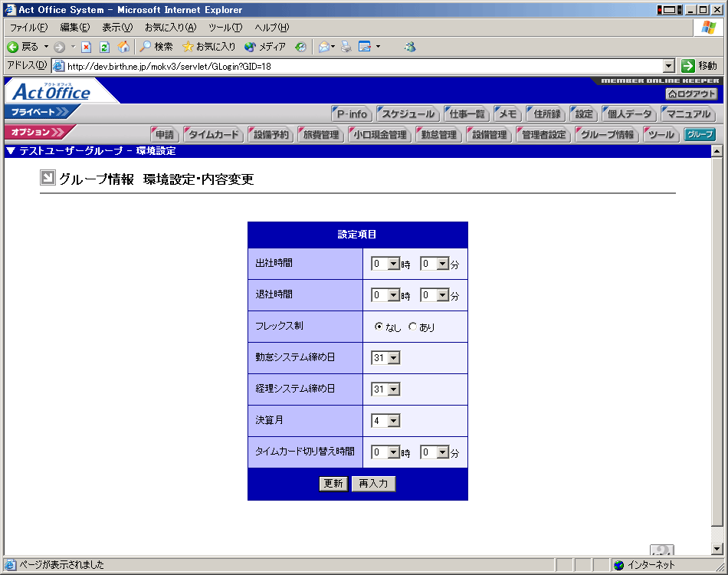Click the History icon in toolbar

tap(301, 47)
